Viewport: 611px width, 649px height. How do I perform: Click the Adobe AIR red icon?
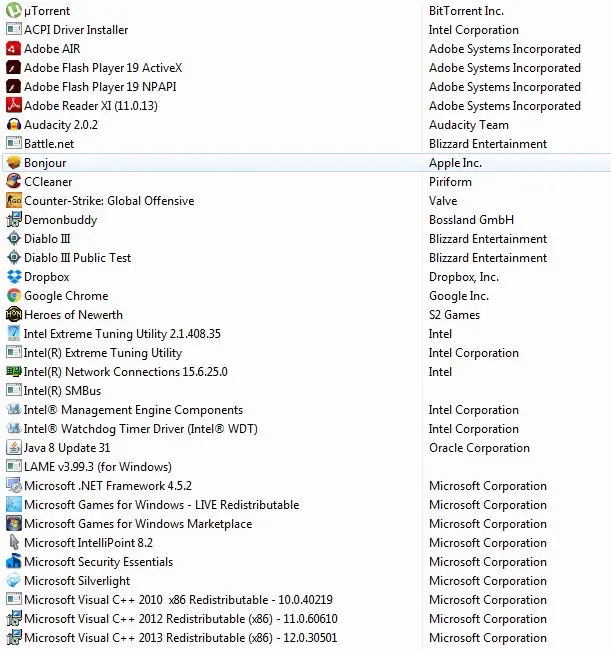[x=14, y=48]
